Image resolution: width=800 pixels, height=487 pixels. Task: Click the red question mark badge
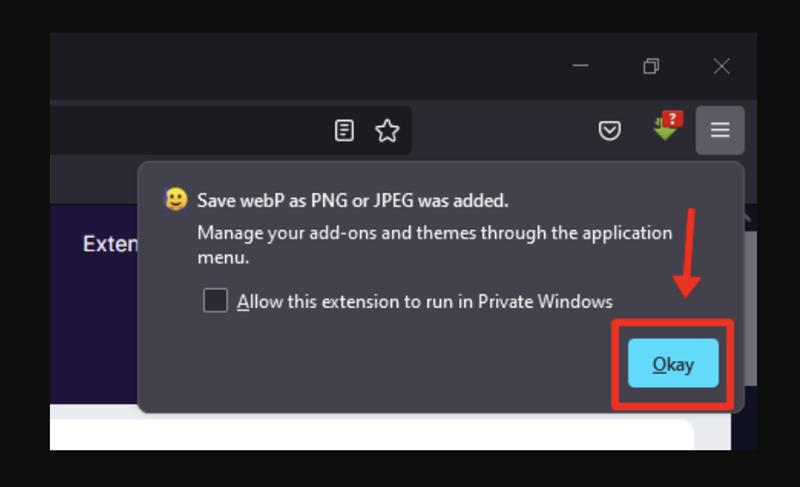(x=672, y=119)
